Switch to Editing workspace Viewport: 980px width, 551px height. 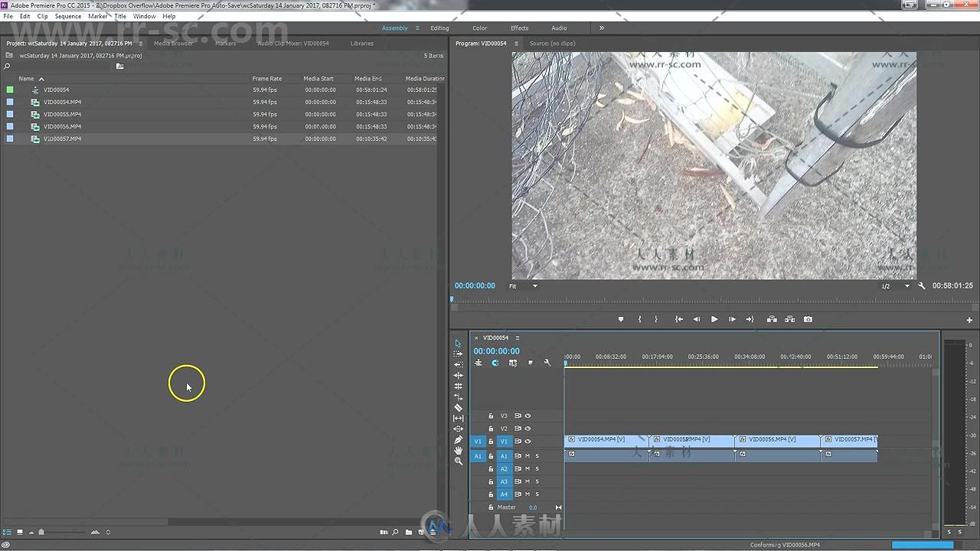[x=439, y=28]
